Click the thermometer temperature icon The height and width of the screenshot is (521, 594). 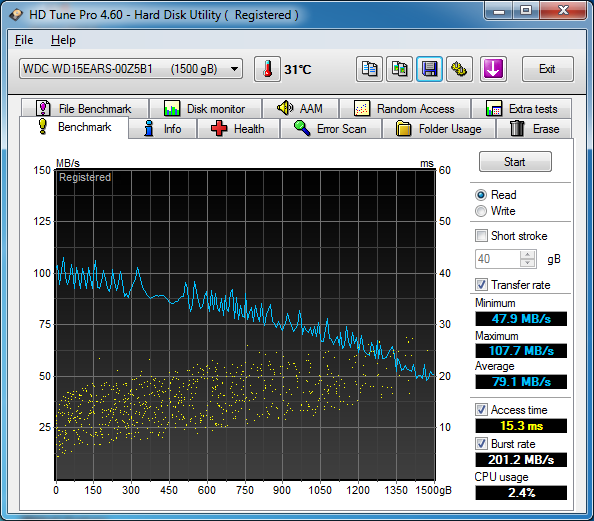tap(267, 69)
